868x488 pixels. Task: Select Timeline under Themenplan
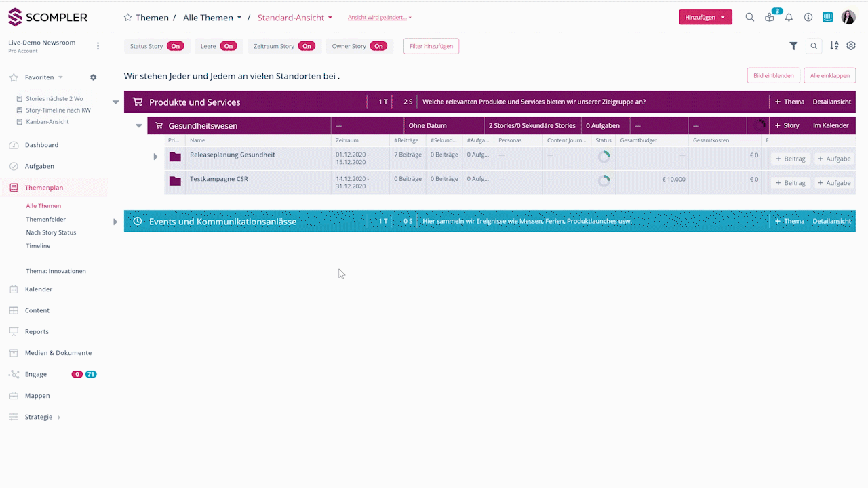[38, 246]
